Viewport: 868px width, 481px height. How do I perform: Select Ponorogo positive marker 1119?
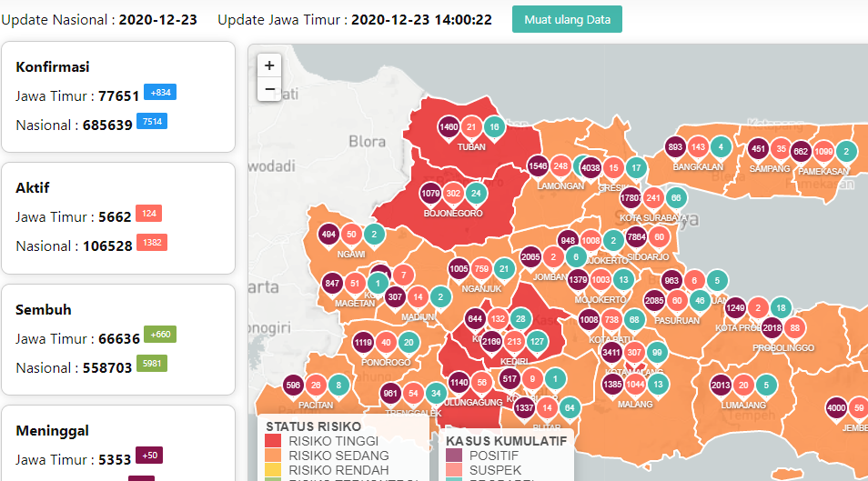click(363, 343)
